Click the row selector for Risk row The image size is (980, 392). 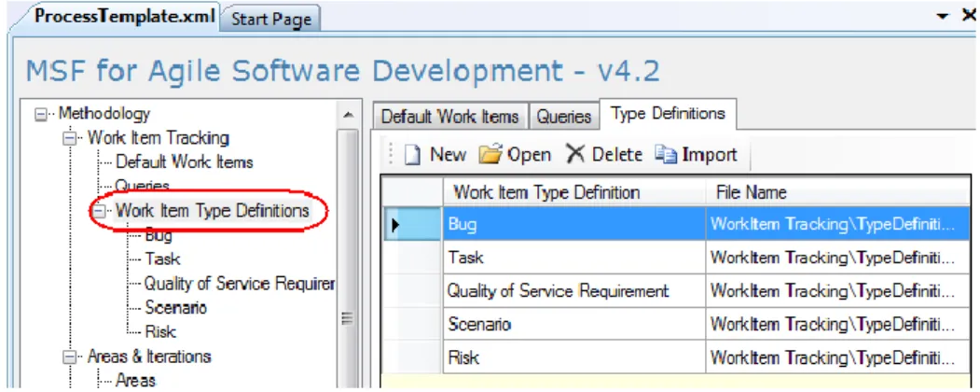pos(412,357)
